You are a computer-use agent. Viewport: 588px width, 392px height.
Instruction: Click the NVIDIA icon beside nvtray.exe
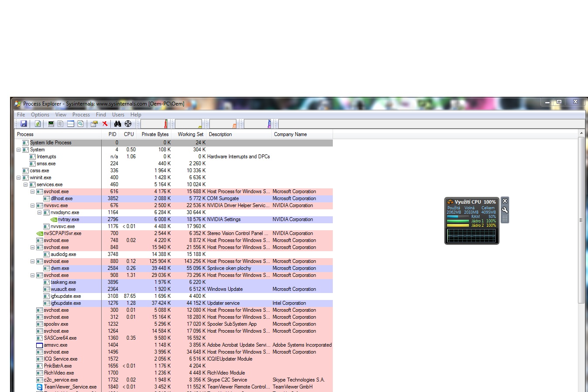tap(54, 219)
